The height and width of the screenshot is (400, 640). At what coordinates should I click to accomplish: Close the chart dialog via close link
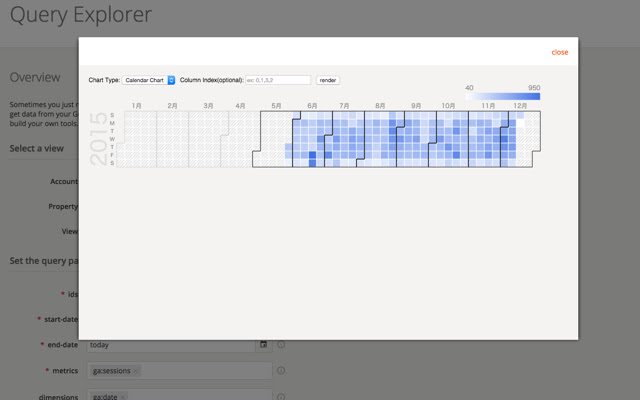(560, 52)
